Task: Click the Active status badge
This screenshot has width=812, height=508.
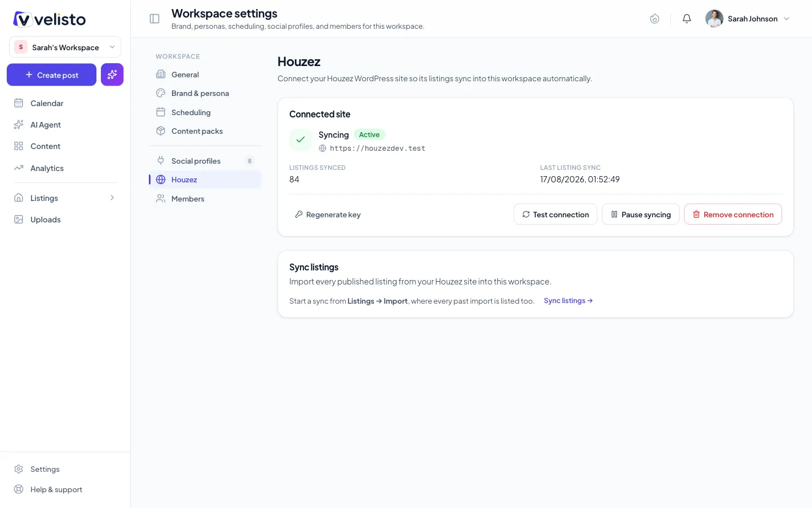Action: pyautogui.click(x=369, y=135)
